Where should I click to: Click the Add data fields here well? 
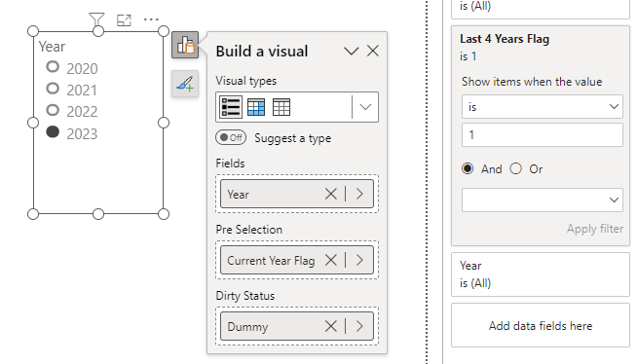coord(541,325)
